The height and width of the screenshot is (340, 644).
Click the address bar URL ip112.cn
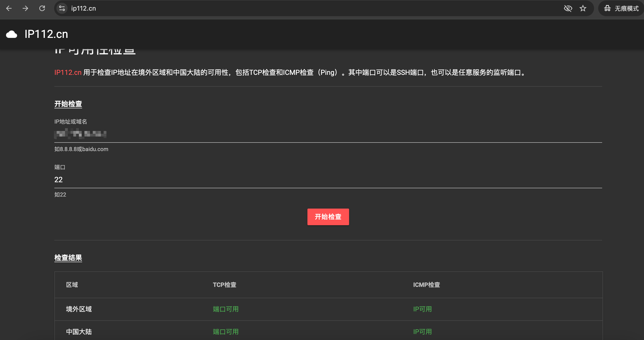pos(84,9)
